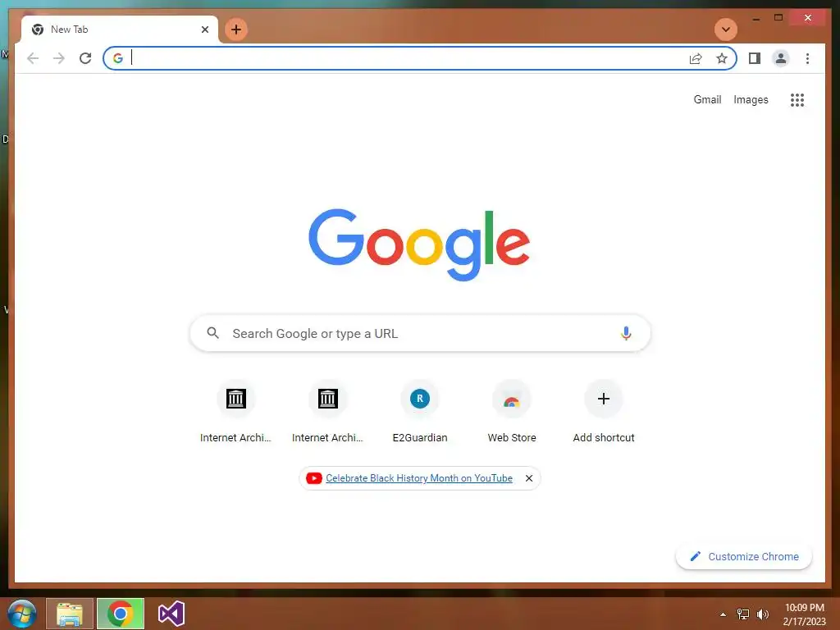Image resolution: width=840 pixels, height=630 pixels.
Task: Add shortcut using the plus tile
Action: pyautogui.click(x=604, y=413)
